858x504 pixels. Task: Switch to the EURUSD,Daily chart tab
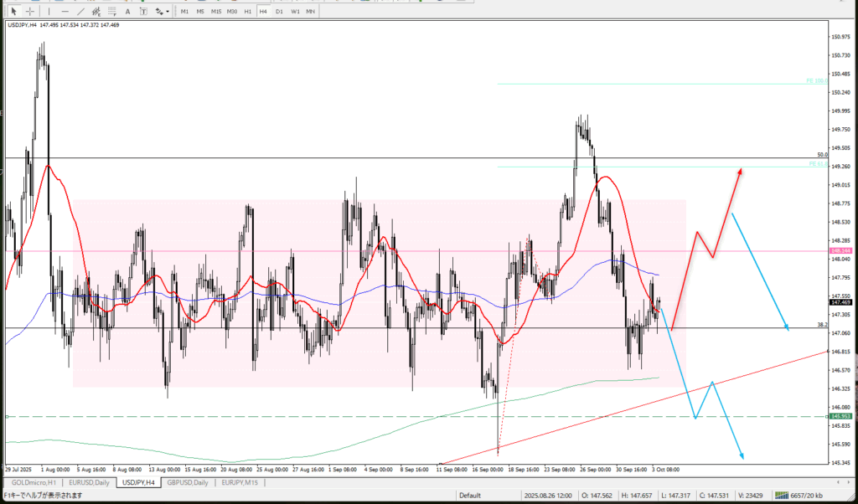coord(90,483)
